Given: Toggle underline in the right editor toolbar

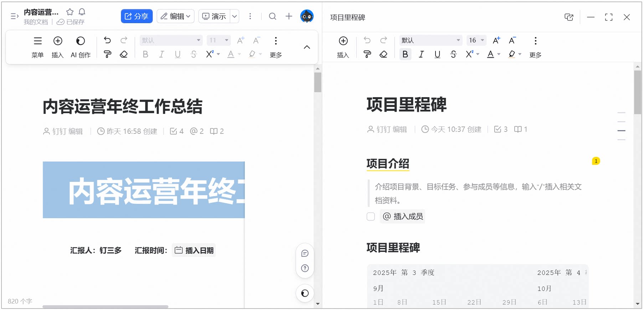Looking at the screenshot, I should 437,54.
